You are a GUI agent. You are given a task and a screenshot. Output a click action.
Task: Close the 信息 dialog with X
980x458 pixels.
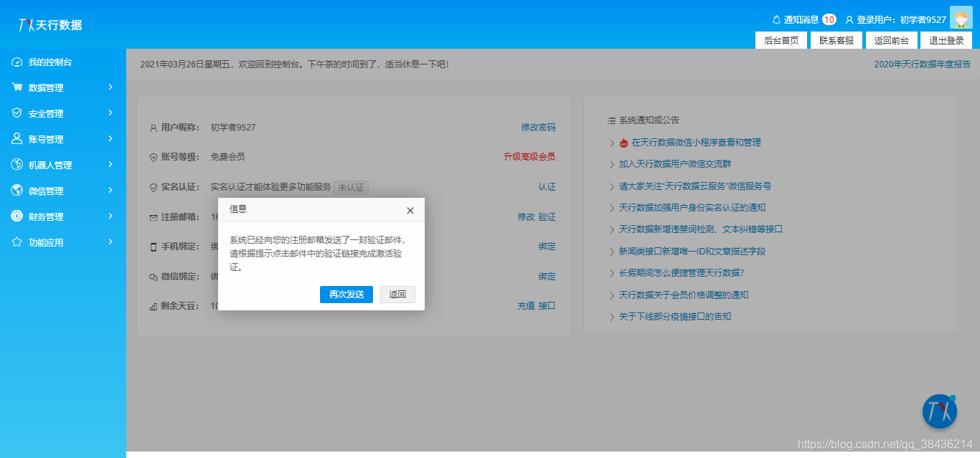pyautogui.click(x=410, y=210)
